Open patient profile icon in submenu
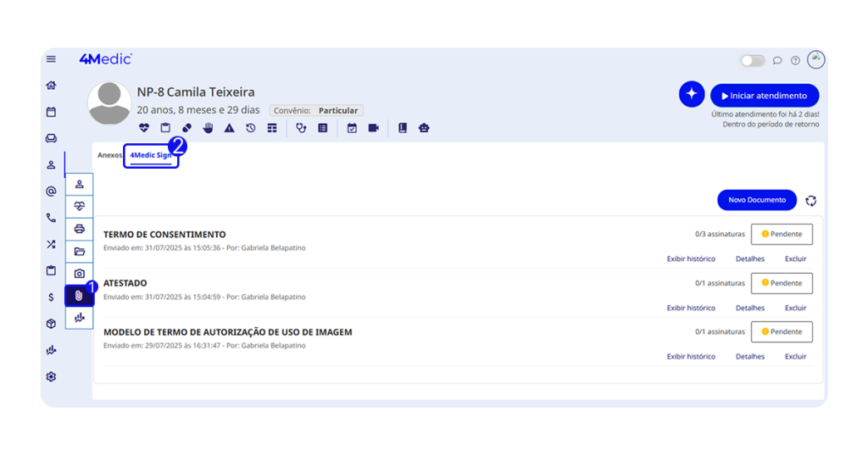 [x=79, y=184]
